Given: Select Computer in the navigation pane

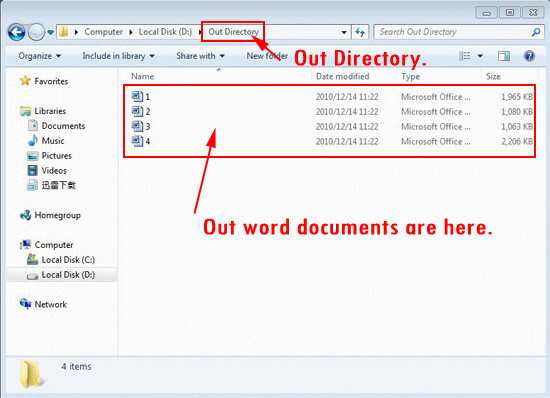Looking at the screenshot, I should pyautogui.click(x=54, y=245).
